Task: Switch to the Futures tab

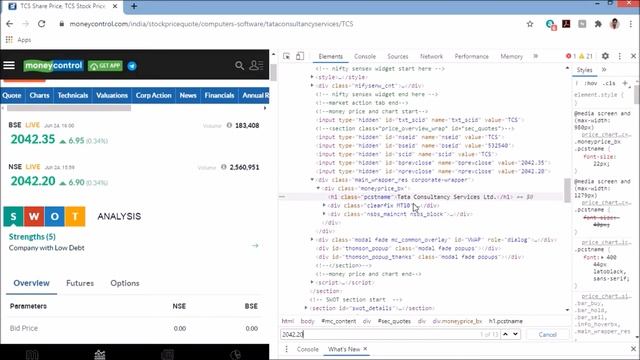Action: (80, 283)
